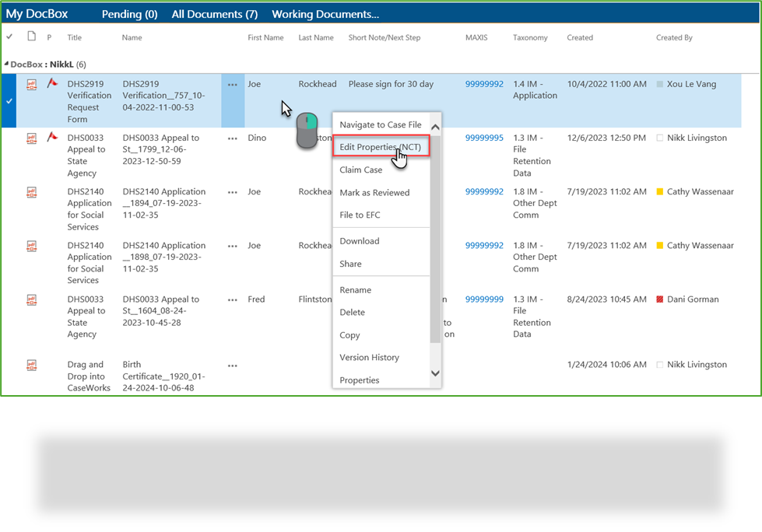Open the ellipsis menu for DHS2140 Application
This screenshot has height=532, width=762.
(231, 191)
